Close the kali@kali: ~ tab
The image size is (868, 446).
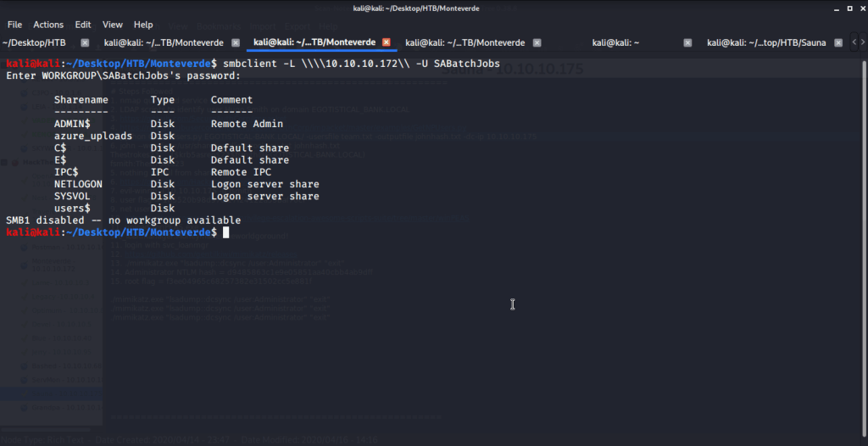coord(687,42)
